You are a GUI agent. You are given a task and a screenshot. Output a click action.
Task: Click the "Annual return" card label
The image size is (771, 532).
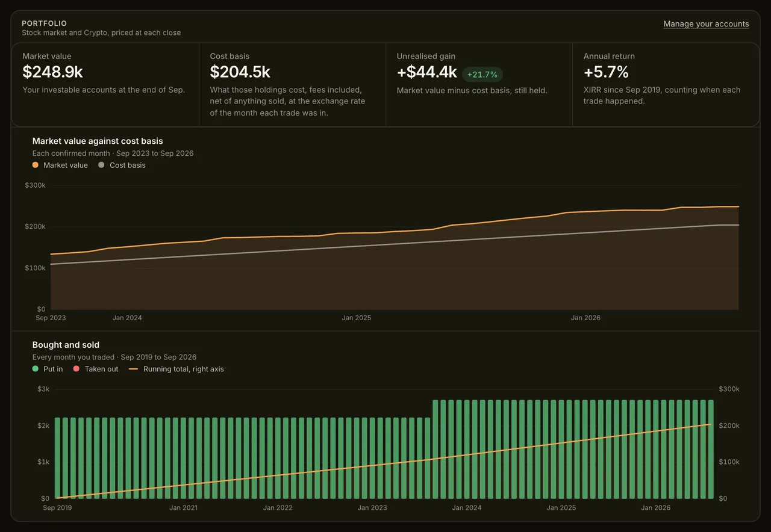point(609,56)
